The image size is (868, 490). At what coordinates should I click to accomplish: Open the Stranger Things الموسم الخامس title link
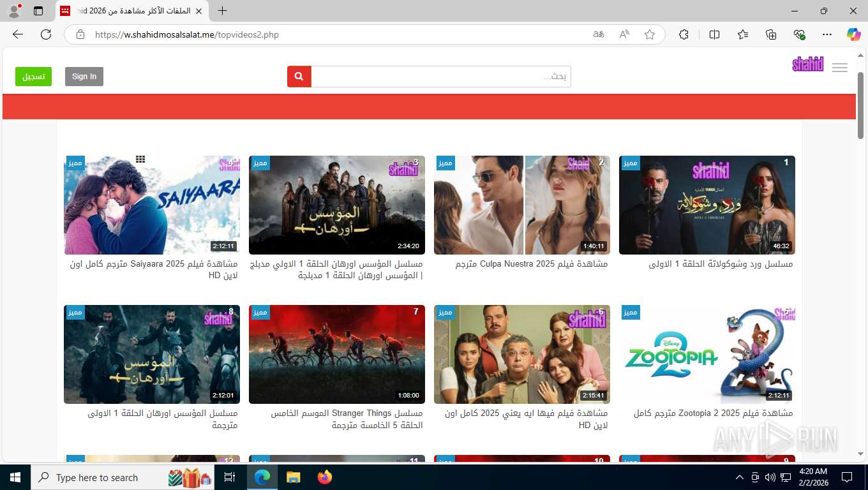(x=347, y=419)
